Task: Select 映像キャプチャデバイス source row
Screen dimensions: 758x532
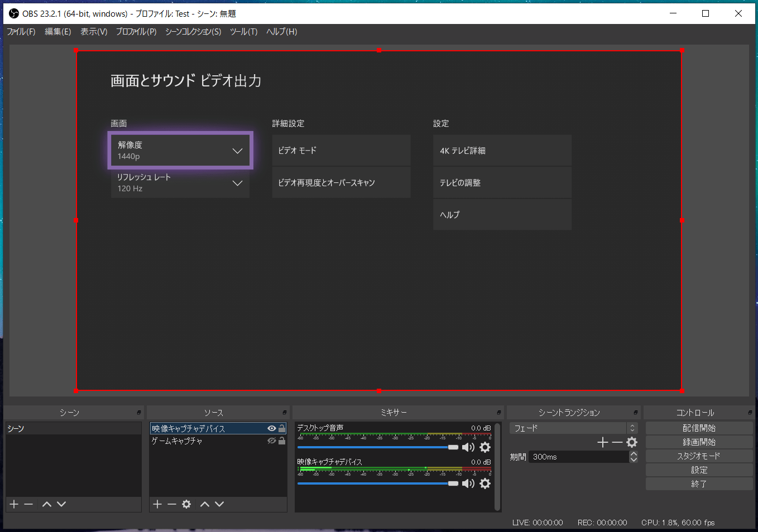Action: pyautogui.click(x=219, y=428)
